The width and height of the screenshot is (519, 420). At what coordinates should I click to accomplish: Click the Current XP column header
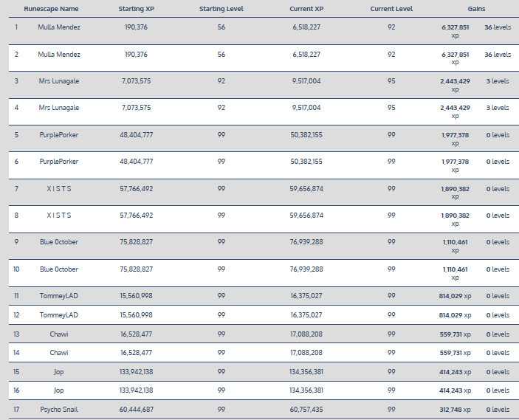pyautogui.click(x=306, y=9)
